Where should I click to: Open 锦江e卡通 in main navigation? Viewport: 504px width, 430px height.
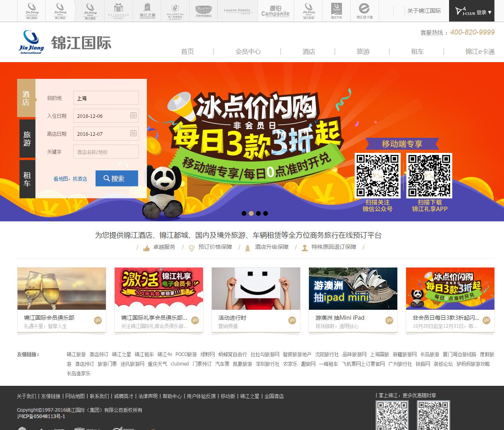(x=480, y=51)
